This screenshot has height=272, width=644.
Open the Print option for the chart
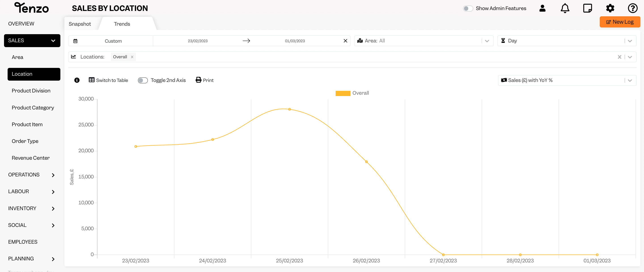pos(204,80)
